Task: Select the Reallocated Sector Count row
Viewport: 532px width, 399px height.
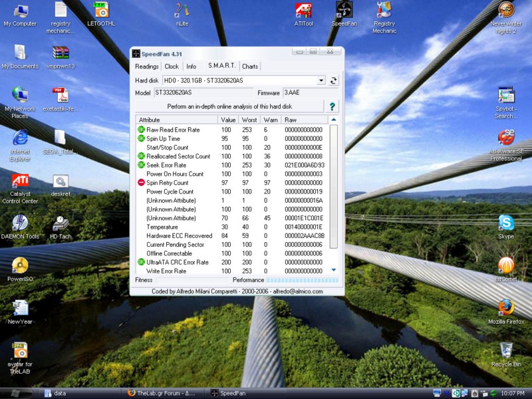Action: (x=232, y=156)
